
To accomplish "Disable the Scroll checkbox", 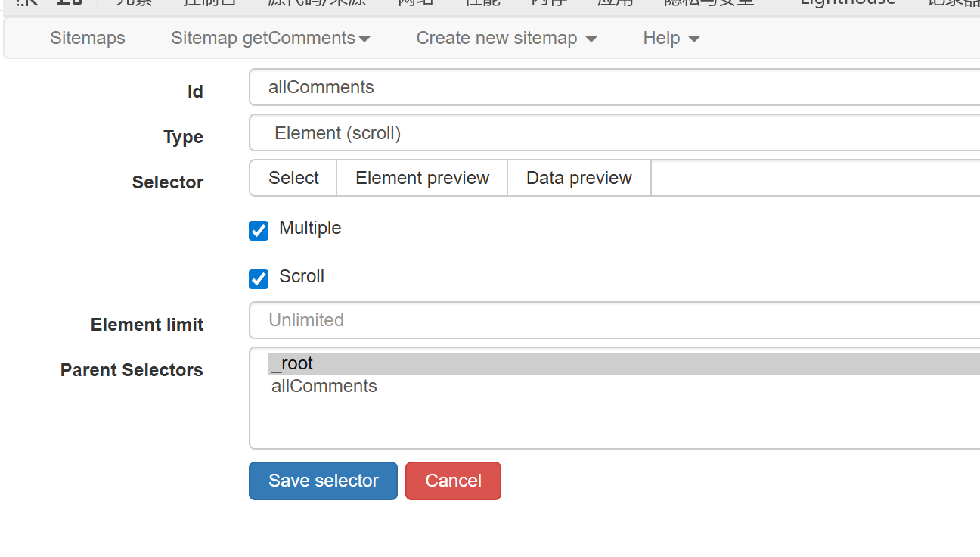I will (x=259, y=279).
